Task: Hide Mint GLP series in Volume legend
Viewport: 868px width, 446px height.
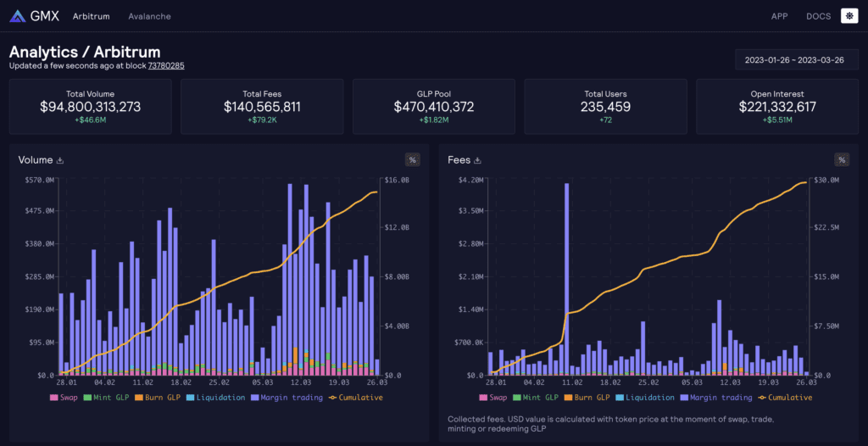Action: 111,397
